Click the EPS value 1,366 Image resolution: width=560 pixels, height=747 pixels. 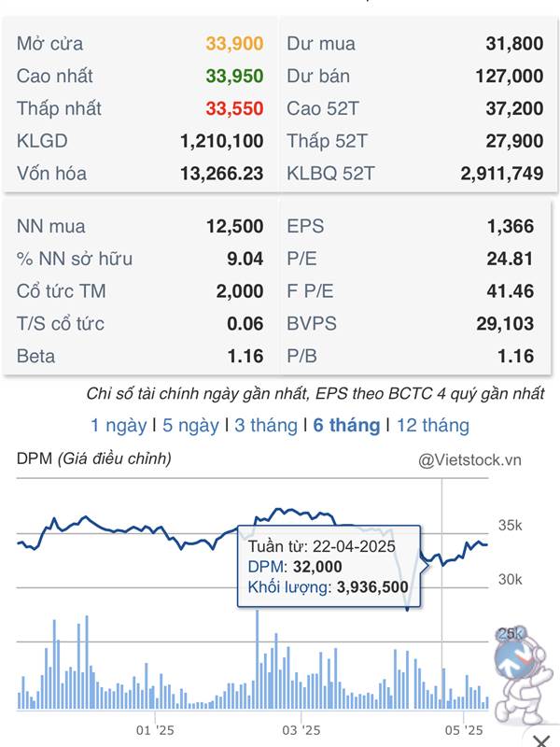click(510, 226)
